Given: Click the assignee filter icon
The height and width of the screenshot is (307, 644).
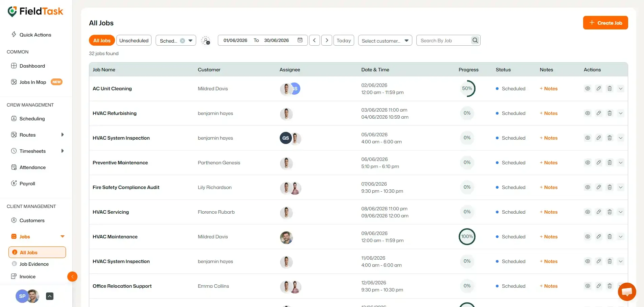Looking at the screenshot, I should click(206, 41).
